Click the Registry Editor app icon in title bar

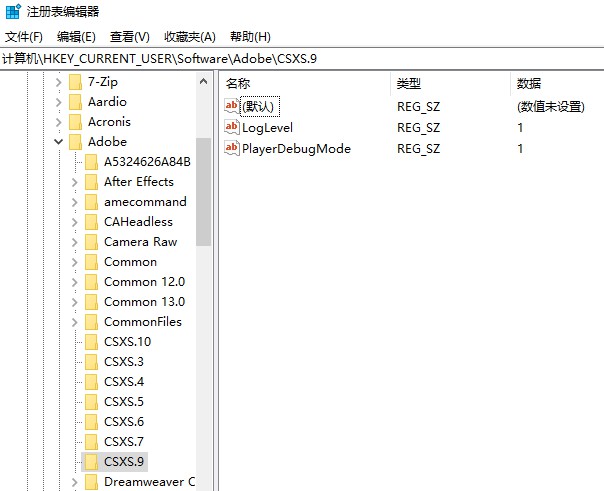pos(13,12)
